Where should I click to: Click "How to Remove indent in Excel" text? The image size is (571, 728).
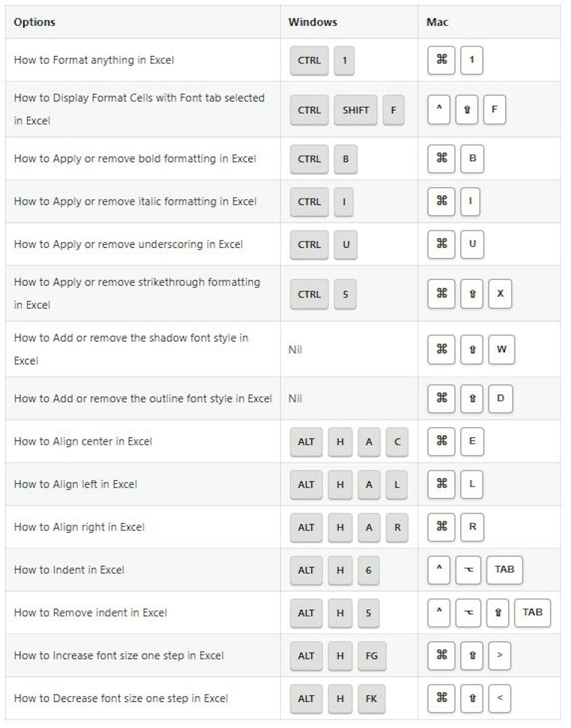pos(90,612)
